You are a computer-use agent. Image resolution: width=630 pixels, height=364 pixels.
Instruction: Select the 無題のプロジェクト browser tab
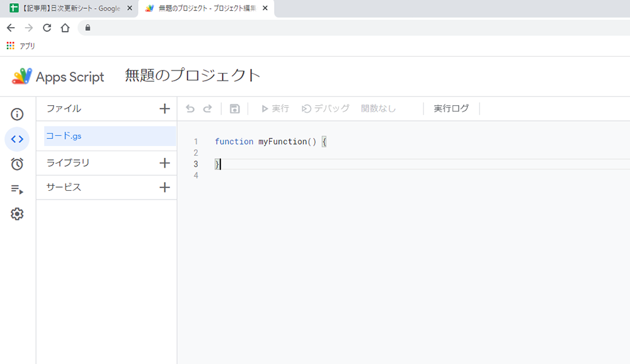coord(206,8)
